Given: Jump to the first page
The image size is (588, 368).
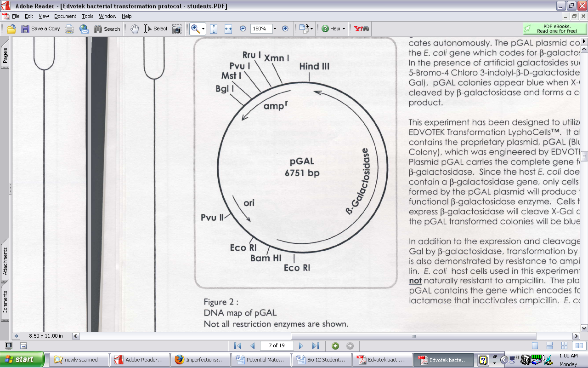Looking at the screenshot, I should (x=237, y=346).
